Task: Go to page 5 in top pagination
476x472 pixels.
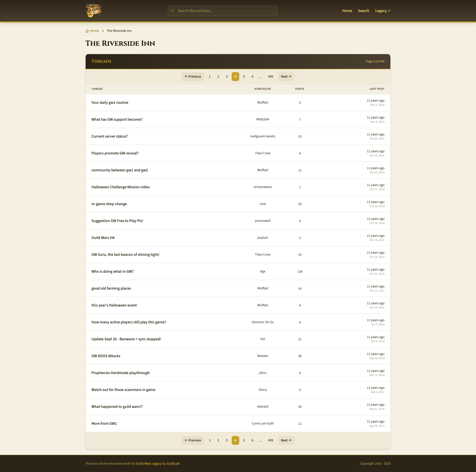Action: 244,77
